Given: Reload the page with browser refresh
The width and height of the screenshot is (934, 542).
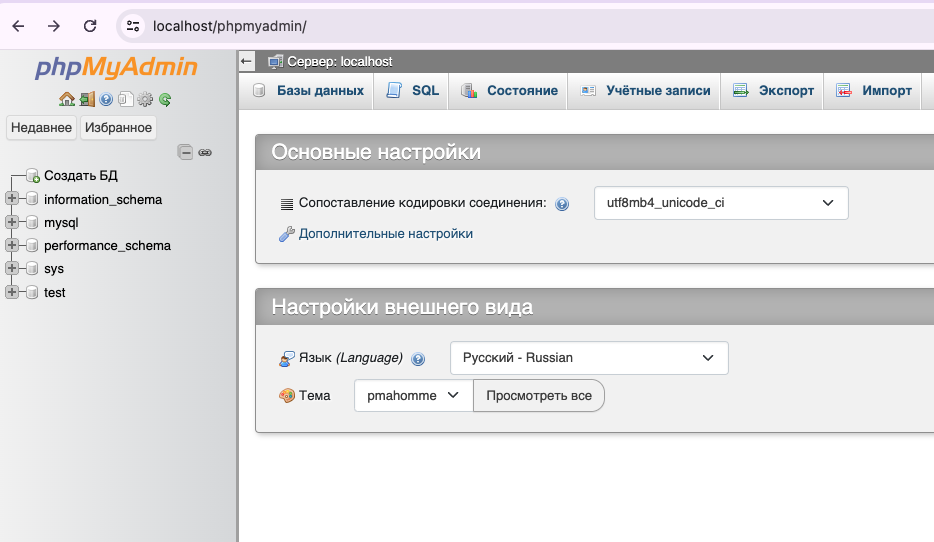Looking at the screenshot, I should tap(90, 26).
